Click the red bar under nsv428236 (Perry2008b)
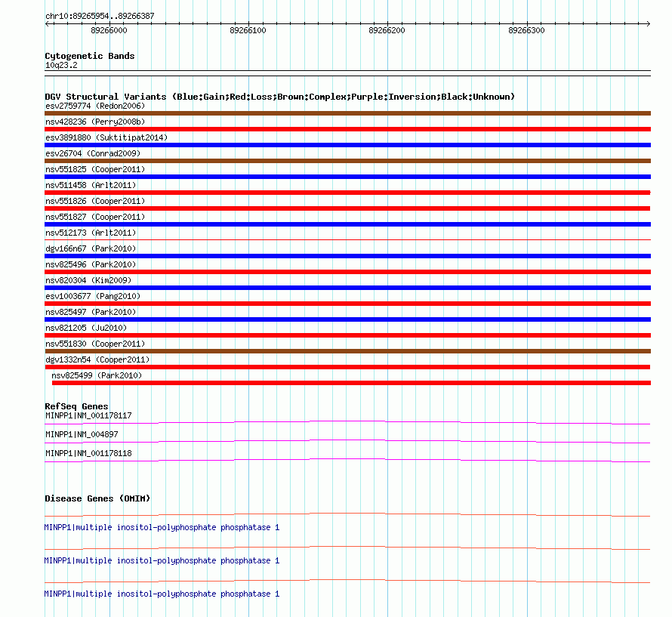This screenshot has height=617, width=672. 347,129
